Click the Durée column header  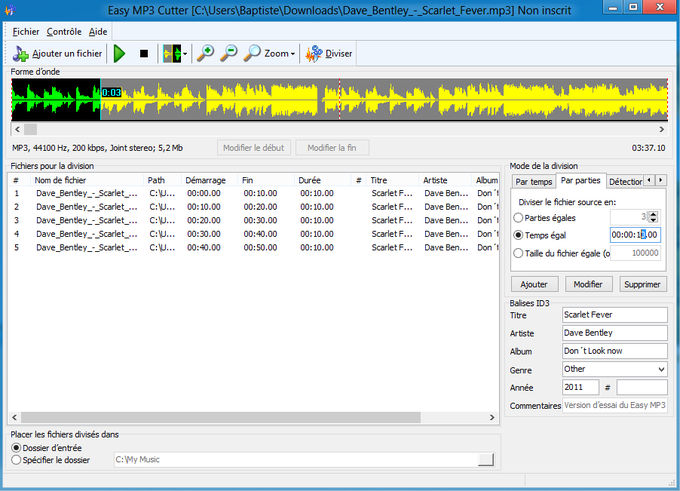click(322, 180)
